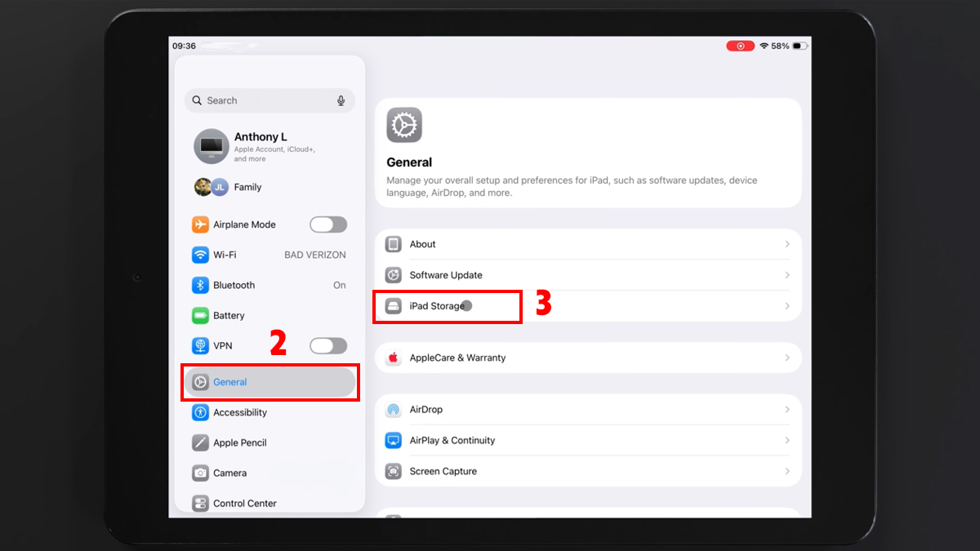Tap the microphone dictation icon in search
Viewport: 980px width, 551px height.
pos(341,100)
